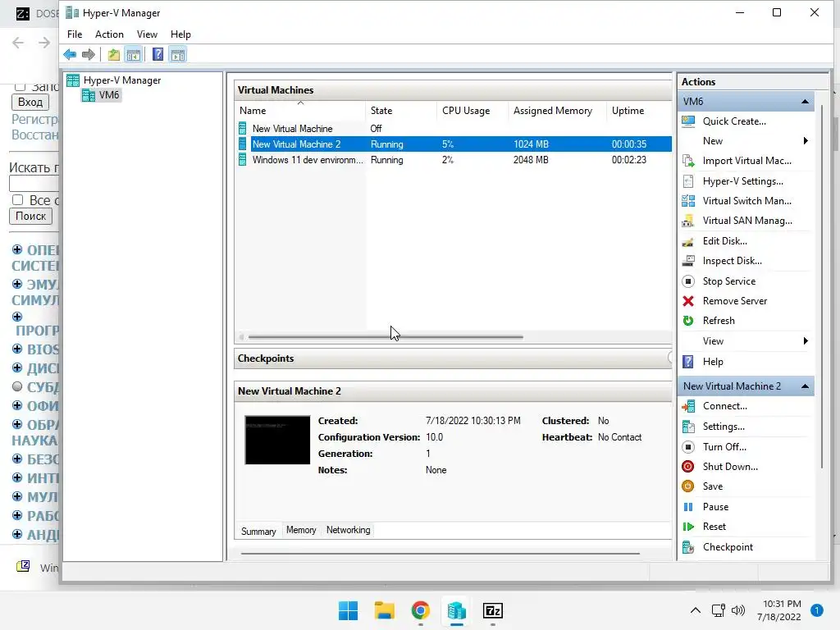Open the File menu
Viewport: 840px width, 630px height.
[x=75, y=34]
